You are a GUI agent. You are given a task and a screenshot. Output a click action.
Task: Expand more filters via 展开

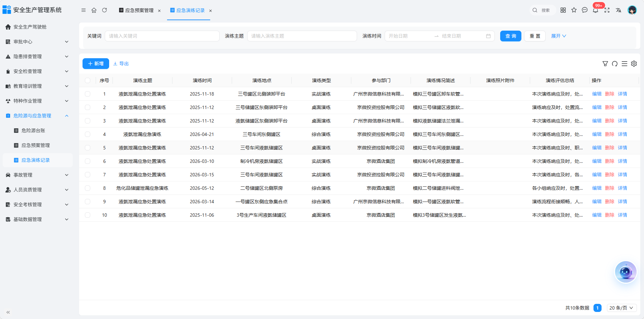click(x=558, y=36)
